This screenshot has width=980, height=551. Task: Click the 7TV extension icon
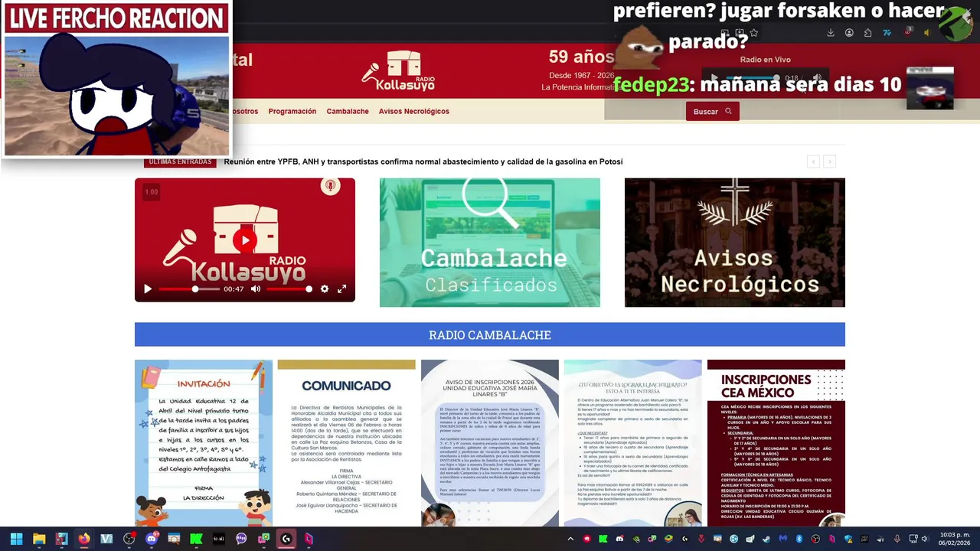coord(887,33)
